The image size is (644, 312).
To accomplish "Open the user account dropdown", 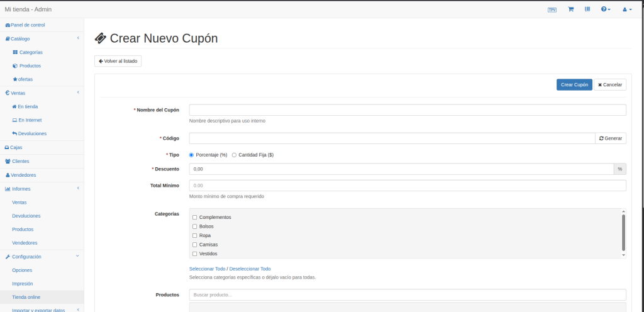I will click(x=626, y=9).
